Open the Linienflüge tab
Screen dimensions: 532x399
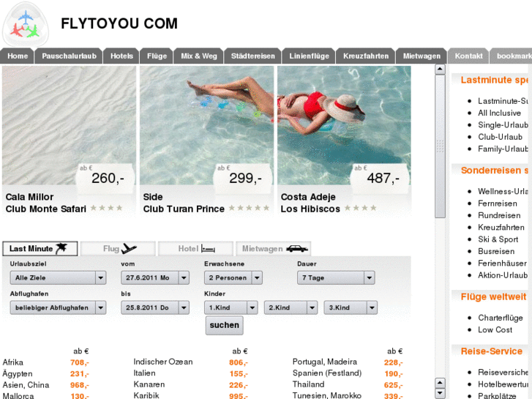point(309,56)
